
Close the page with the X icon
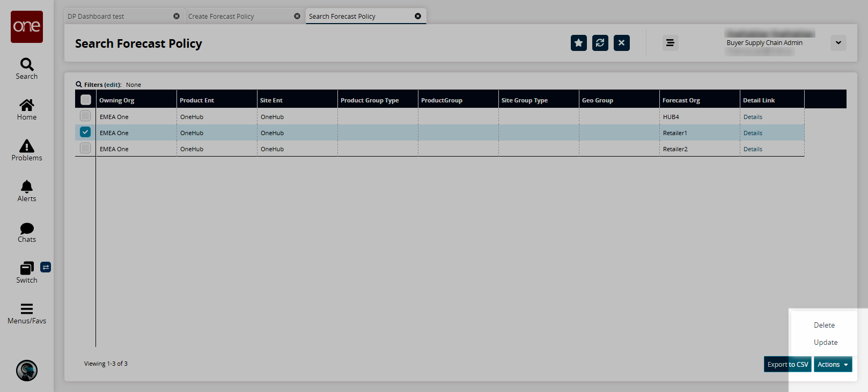point(622,43)
